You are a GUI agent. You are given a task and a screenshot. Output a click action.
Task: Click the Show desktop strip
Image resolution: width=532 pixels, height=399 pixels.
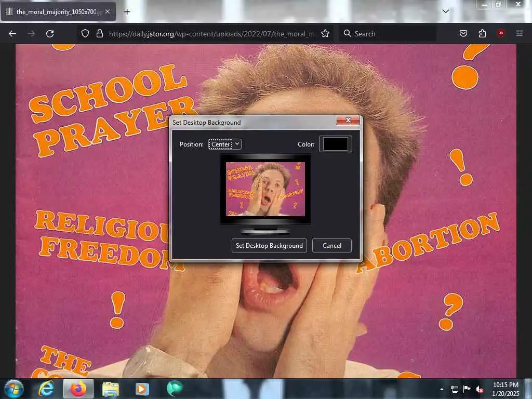(528, 389)
